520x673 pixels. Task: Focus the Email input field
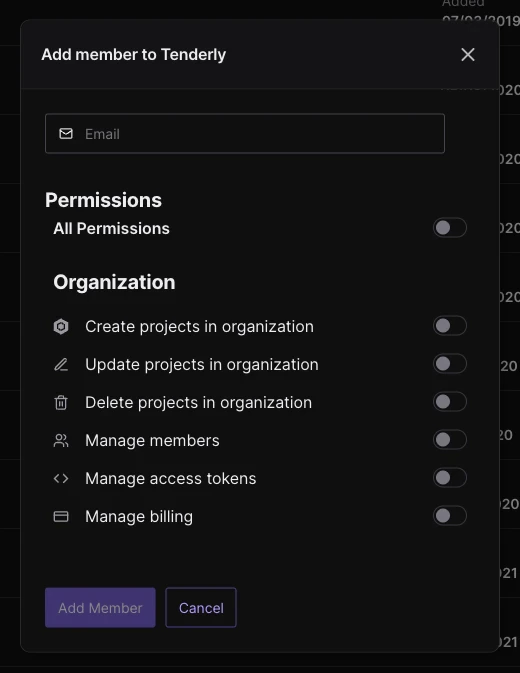245,133
